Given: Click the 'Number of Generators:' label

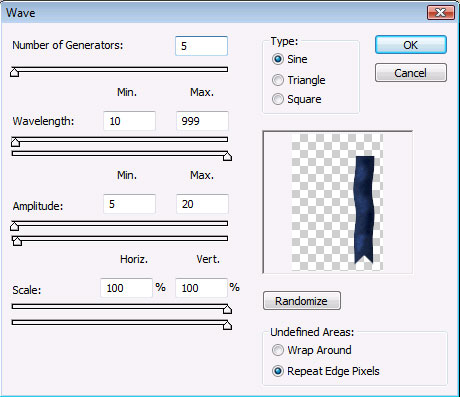Looking at the screenshot, I should (68, 45).
